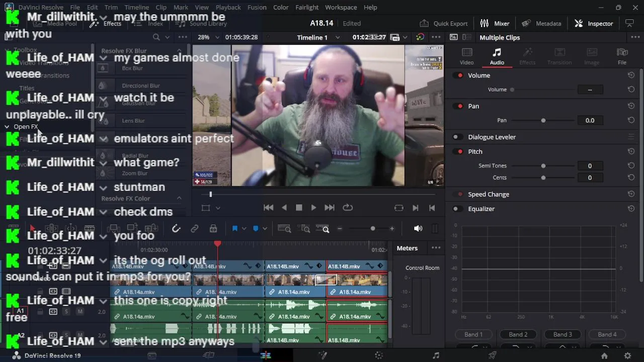The image size is (644, 362).
Task: Open the Deliver page rocket icon
Action: coord(493,355)
